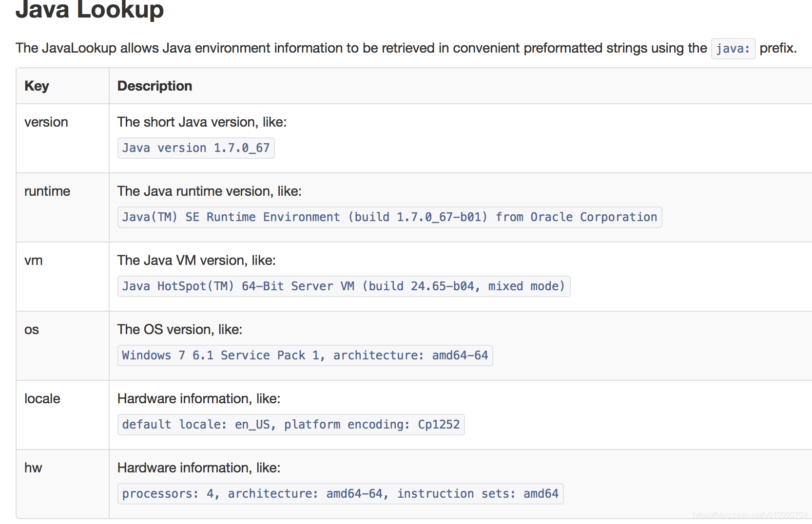
Task: Click the "default locale: en_US" code sample
Action: 291,425
